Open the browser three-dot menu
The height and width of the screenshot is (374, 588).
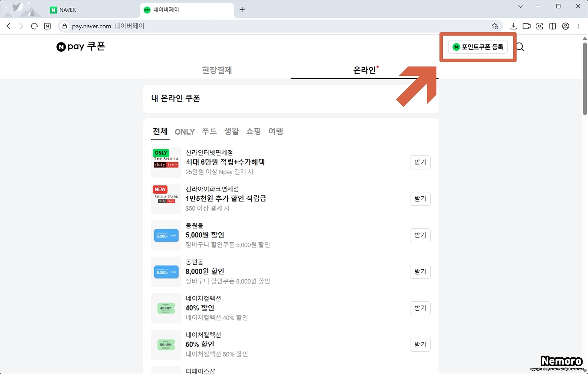click(x=579, y=26)
